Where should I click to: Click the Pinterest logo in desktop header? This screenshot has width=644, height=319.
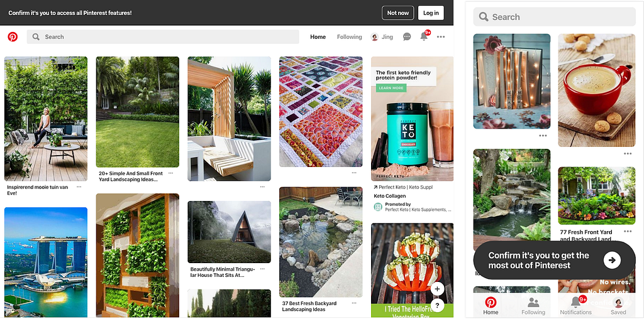(x=13, y=37)
